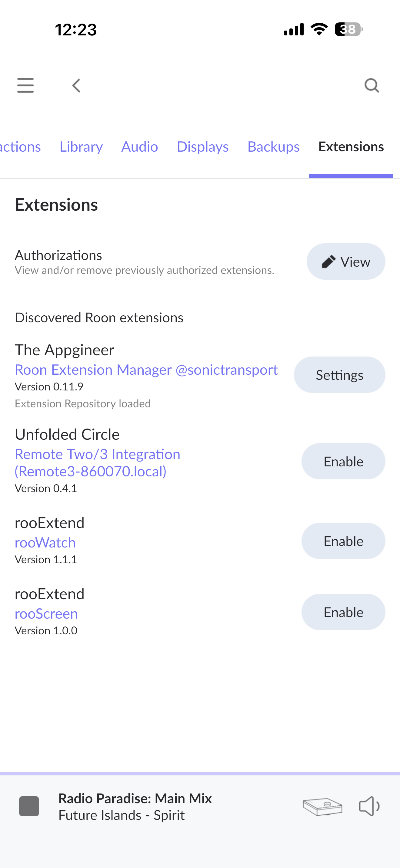
Task: Switch to the Audio tab
Action: 140,146
